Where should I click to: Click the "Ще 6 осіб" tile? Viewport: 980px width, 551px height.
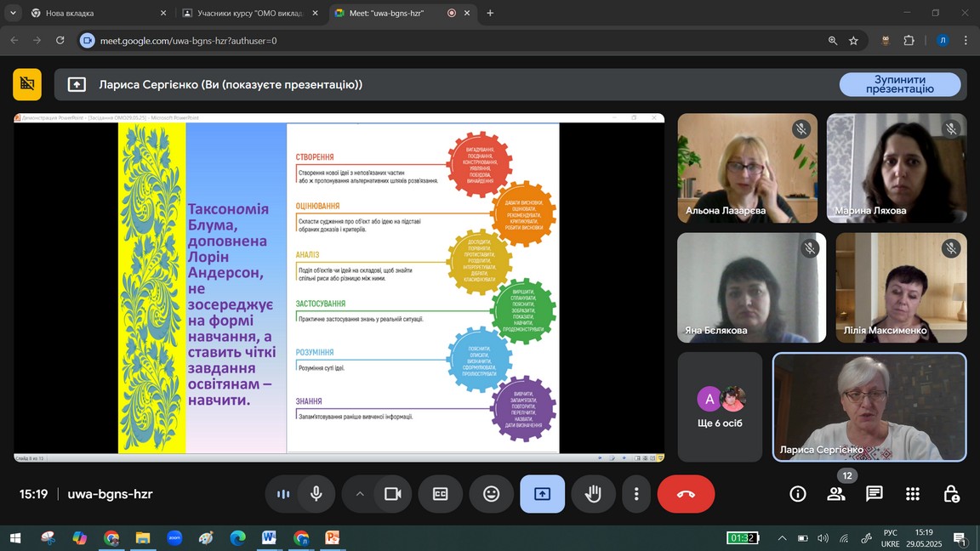[720, 407]
